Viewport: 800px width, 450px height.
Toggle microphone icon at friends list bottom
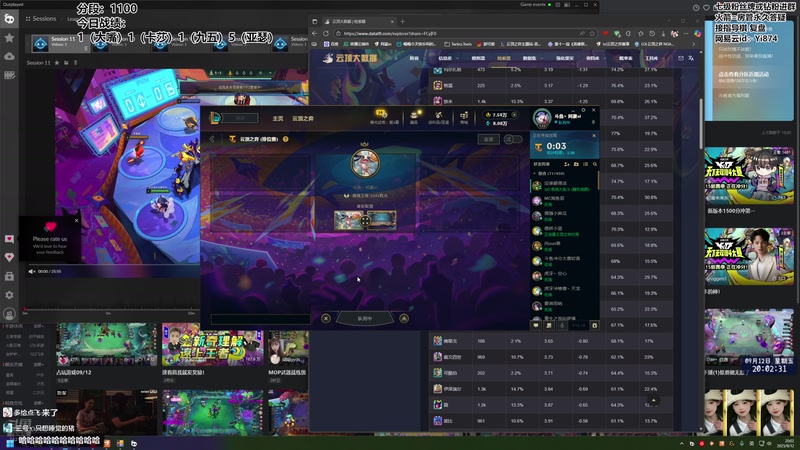tap(562, 325)
